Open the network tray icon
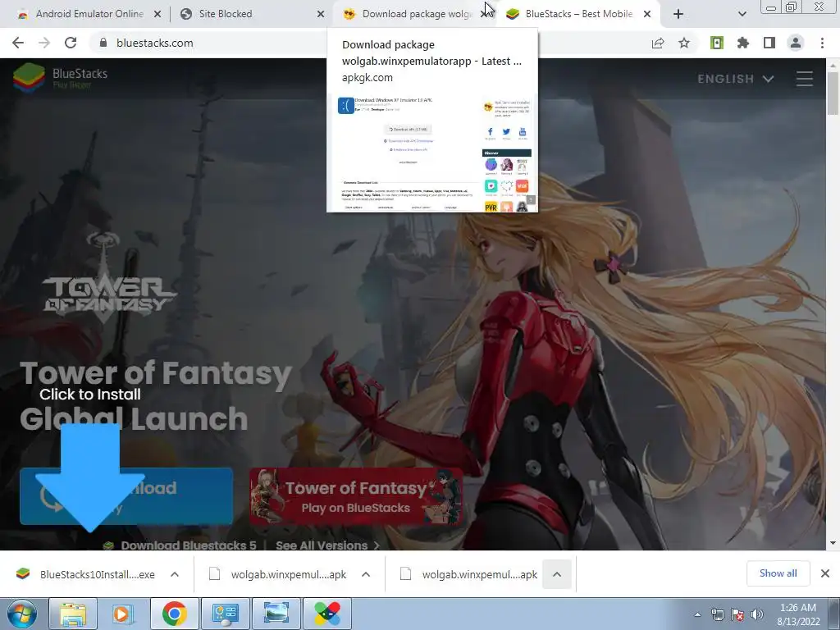840x630 pixels. click(x=717, y=614)
